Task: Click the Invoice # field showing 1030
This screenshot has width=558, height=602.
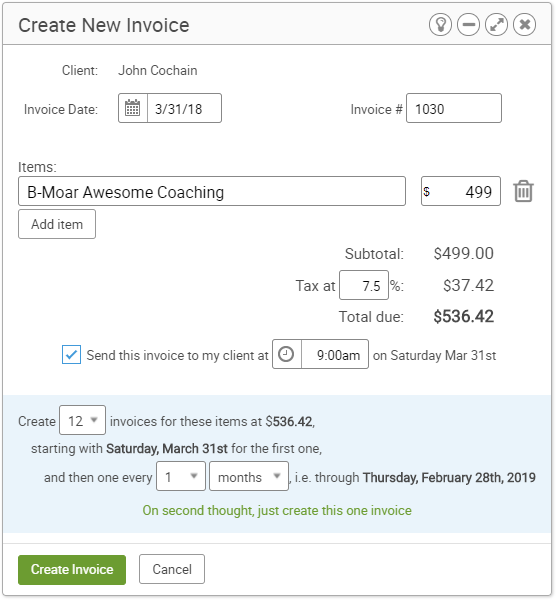Action: [x=454, y=108]
